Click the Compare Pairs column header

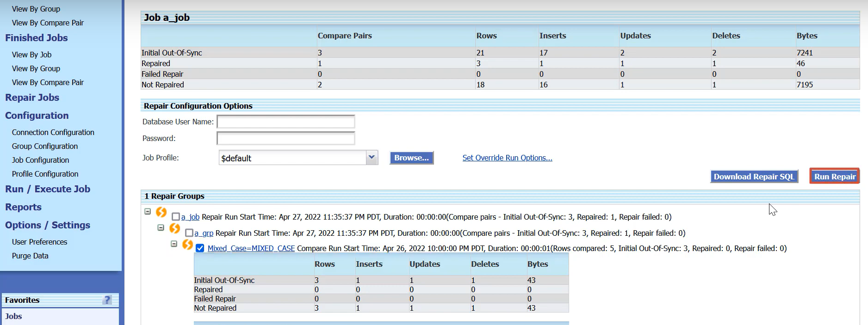click(345, 36)
